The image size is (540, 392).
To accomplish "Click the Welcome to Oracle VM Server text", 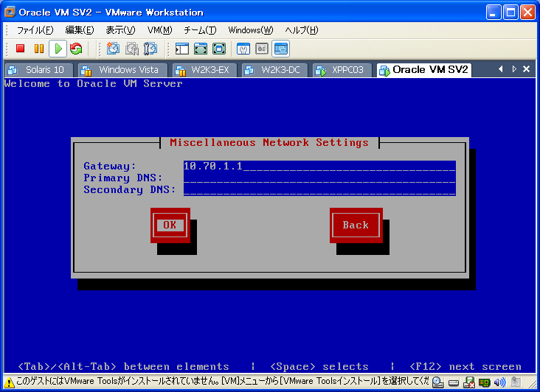I will pos(94,83).
